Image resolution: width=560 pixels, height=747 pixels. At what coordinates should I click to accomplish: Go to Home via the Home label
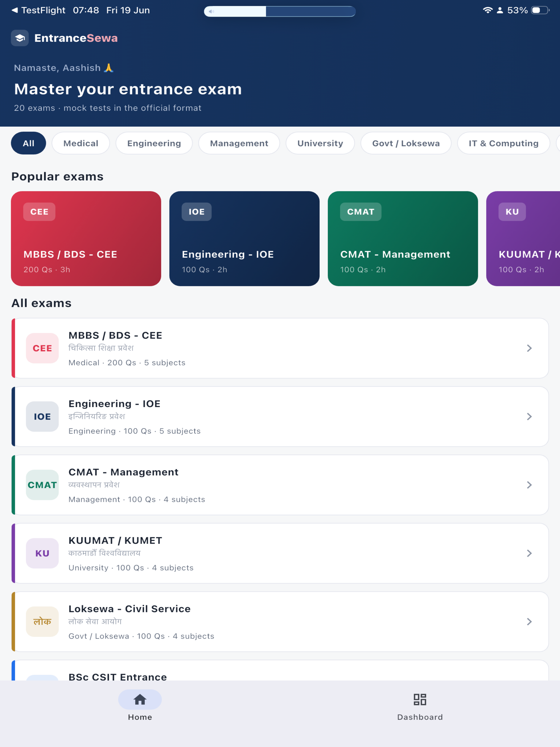pyautogui.click(x=140, y=717)
